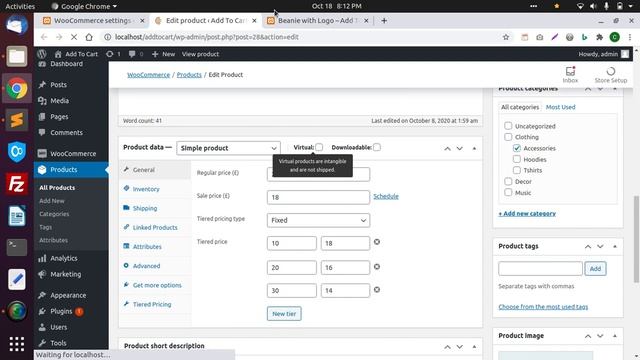Viewport: 640px width, 360px height.
Task: Open Store Setup
Action: (x=611, y=75)
